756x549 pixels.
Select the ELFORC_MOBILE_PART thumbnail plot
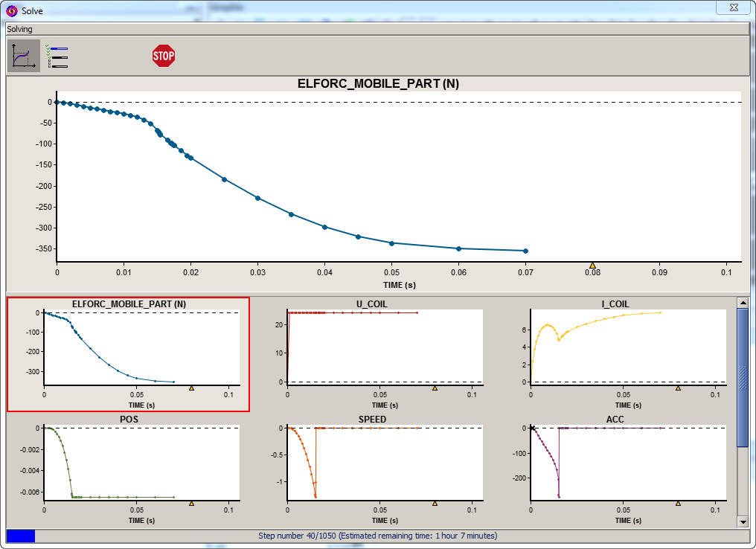click(x=128, y=353)
